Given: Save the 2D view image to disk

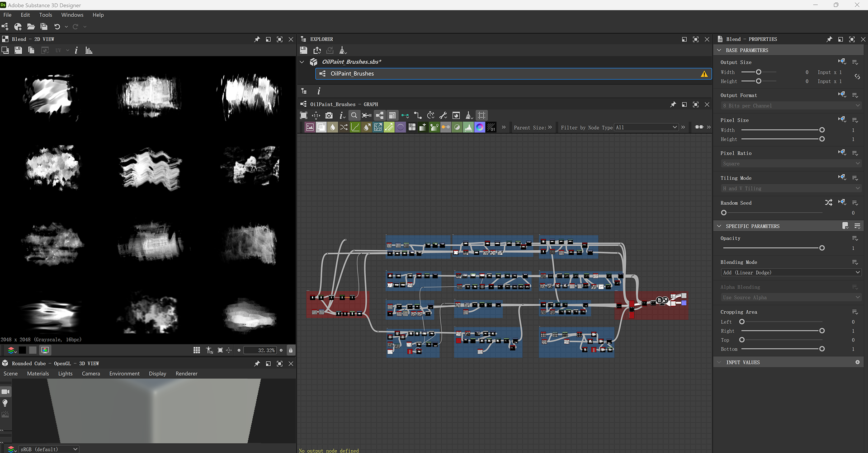Looking at the screenshot, I should tap(18, 50).
